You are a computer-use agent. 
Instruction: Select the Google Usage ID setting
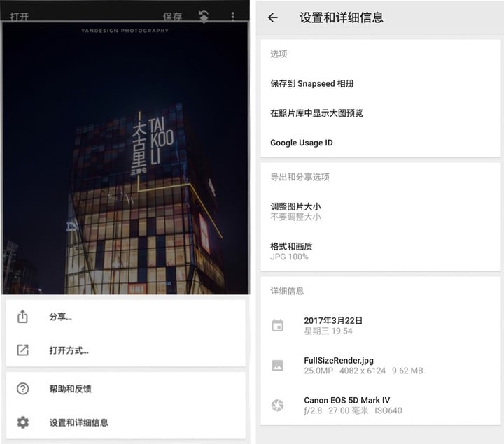381,143
